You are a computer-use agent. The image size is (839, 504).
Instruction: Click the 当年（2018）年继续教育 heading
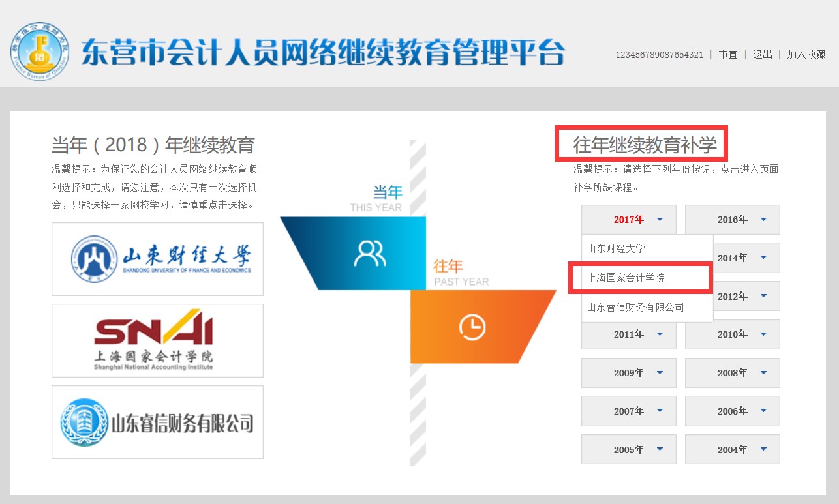[x=153, y=145]
